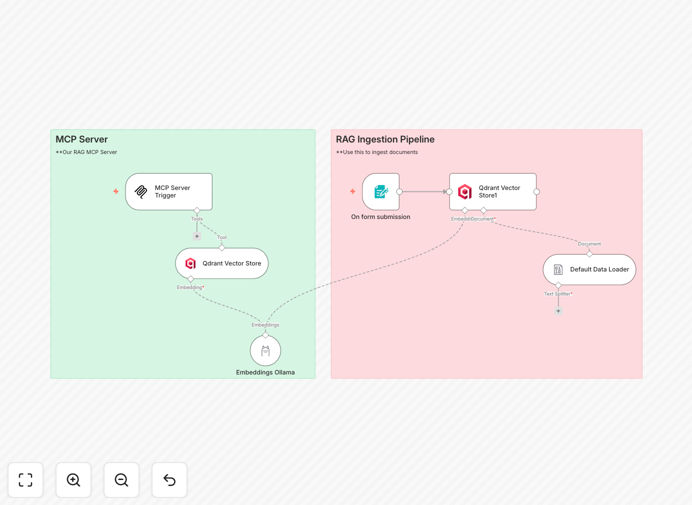This screenshot has width=692, height=505.
Task: Click the fit-to-view canvas button
Action: tap(26, 480)
